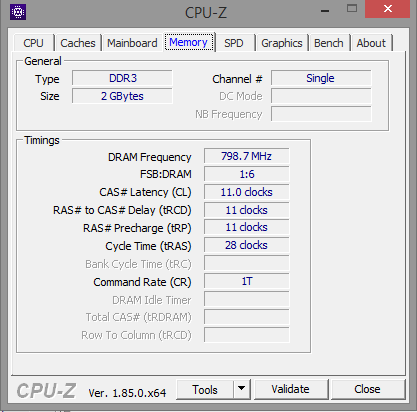Select the 798.7 MHz DRAM Frequency value
Image resolution: width=417 pixels, height=412 pixels.
coord(247,156)
